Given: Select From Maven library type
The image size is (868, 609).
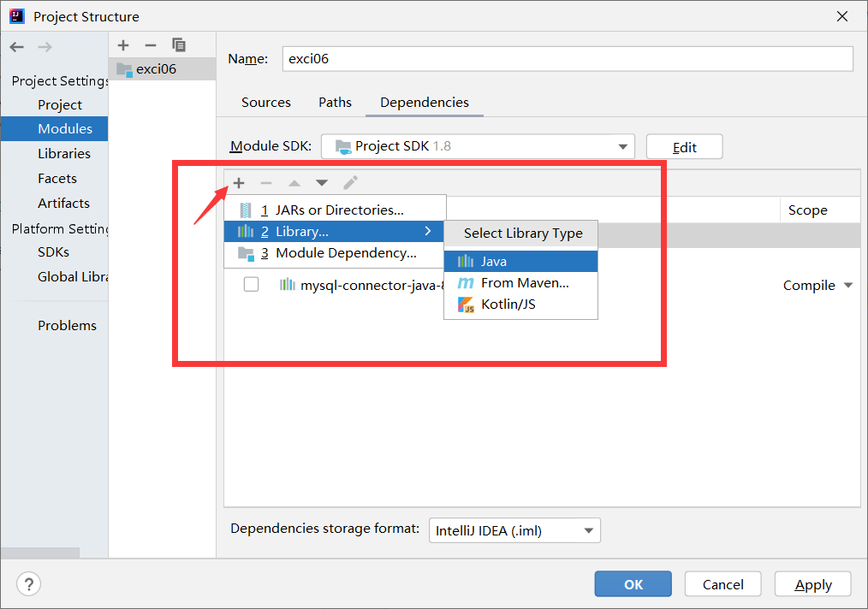Looking at the screenshot, I should pyautogui.click(x=521, y=282).
